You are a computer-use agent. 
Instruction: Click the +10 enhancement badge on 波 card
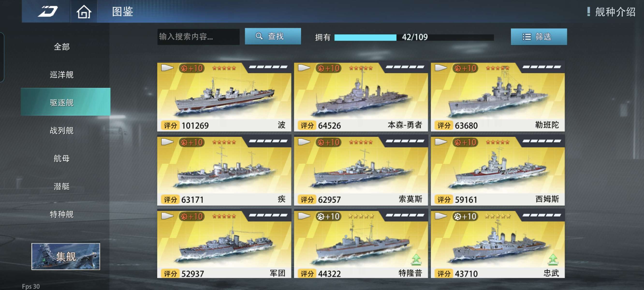click(x=192, y=68)
